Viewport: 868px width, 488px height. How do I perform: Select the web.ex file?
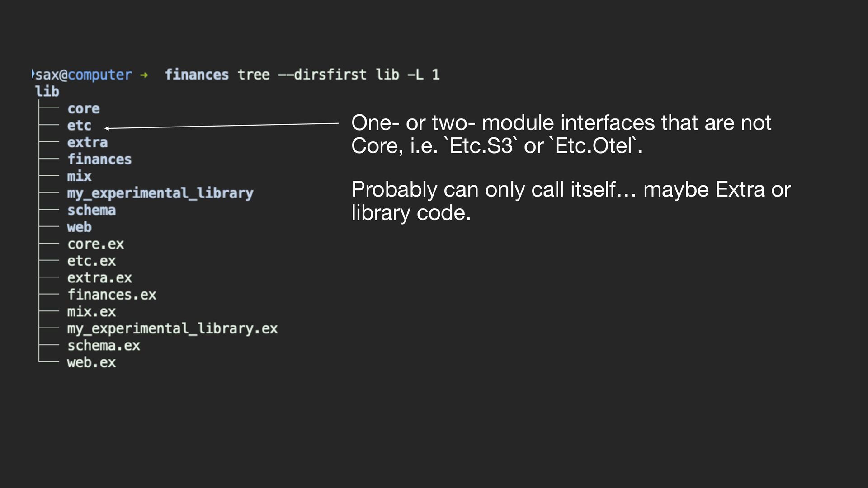pos(91,362)
